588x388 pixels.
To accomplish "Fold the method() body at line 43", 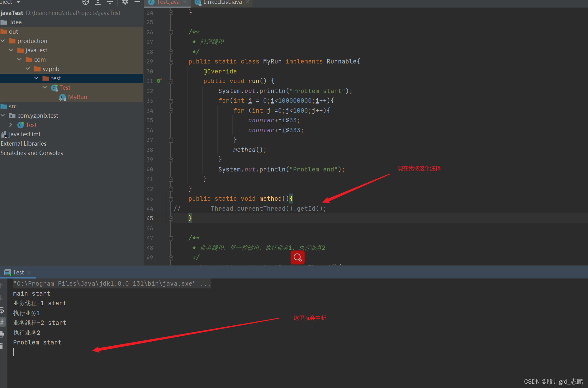I will click(171, 199).
